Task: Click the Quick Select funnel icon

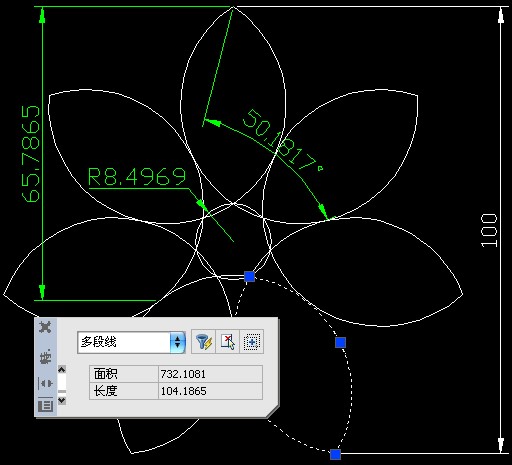Action: [x=204, y=342]
